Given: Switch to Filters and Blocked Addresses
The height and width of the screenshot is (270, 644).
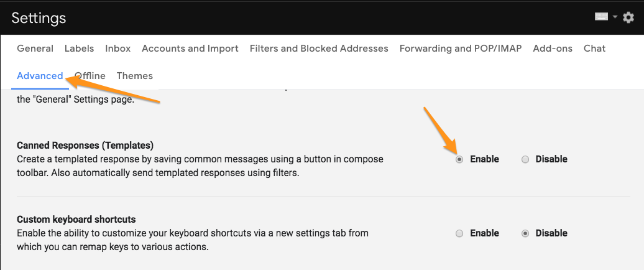Looking at the screenshot, I should tap(319, 49).
